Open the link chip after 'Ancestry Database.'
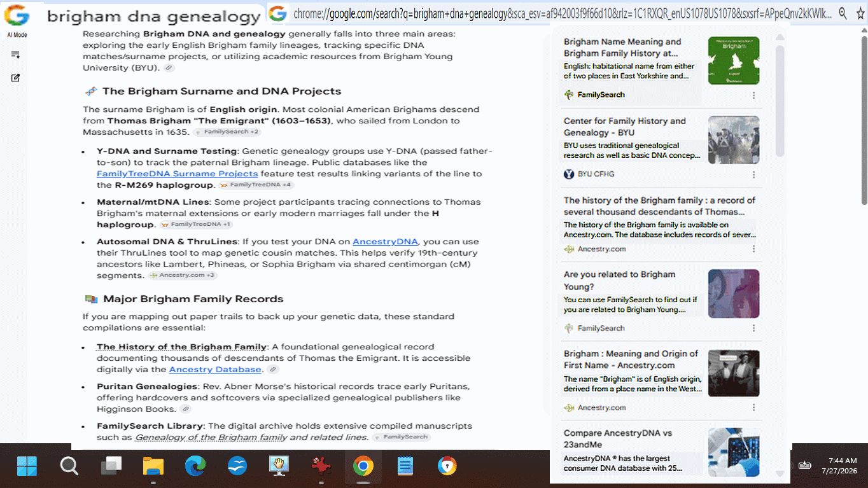Image resolution: width=868 pixels, height=488 pixels. [x=273, y=370]
